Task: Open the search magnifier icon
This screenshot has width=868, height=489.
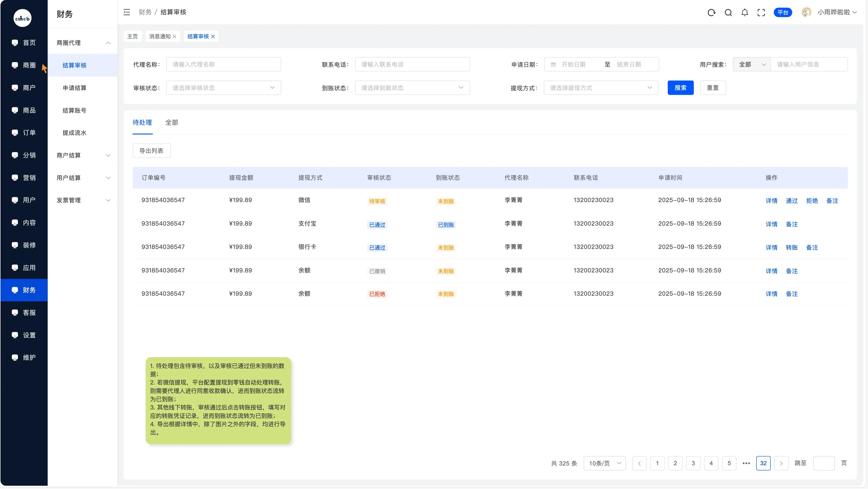Action: click(x=728, y=12)
